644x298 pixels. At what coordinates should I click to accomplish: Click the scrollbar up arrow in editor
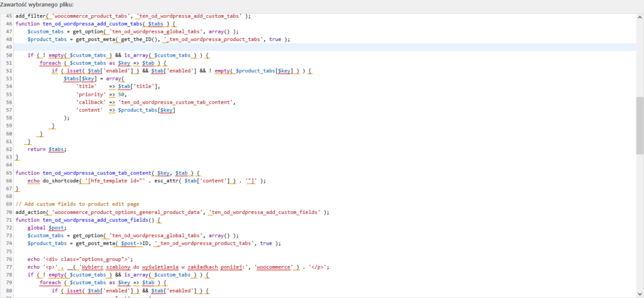click(640, 17)
